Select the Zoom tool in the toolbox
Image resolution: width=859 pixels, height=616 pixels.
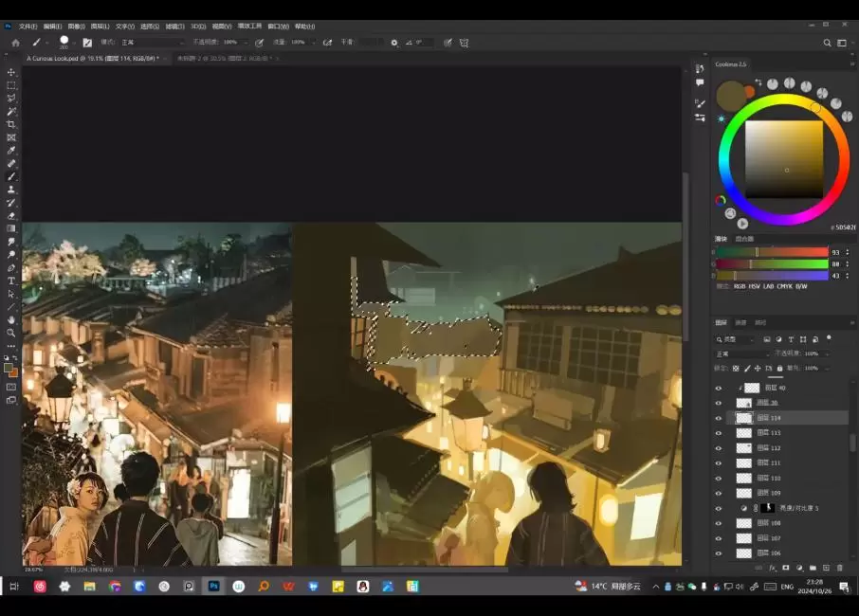point(11,333)
